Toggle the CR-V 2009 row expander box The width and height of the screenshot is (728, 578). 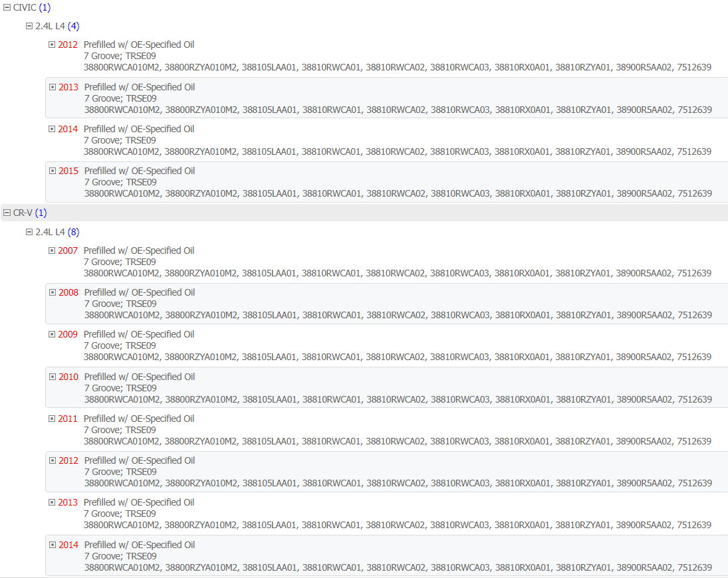click(52, 334)
